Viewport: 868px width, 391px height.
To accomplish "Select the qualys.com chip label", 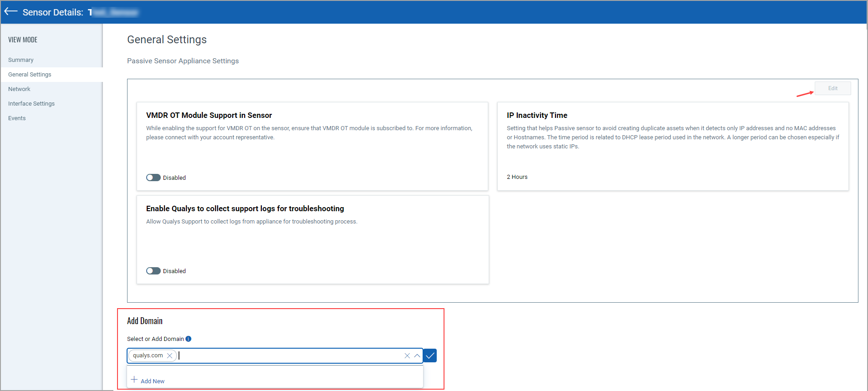I will (x=148, y=355).
